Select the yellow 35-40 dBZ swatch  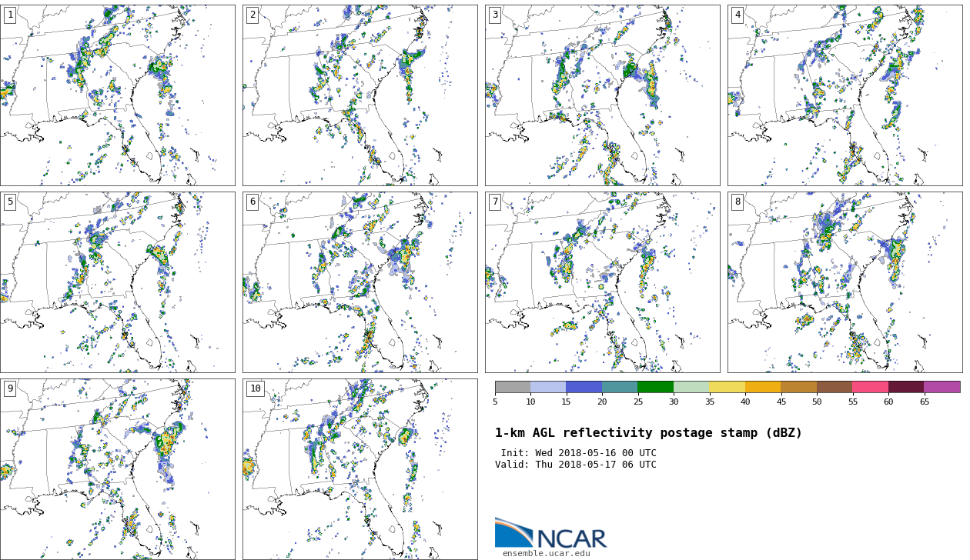point(727,387)
